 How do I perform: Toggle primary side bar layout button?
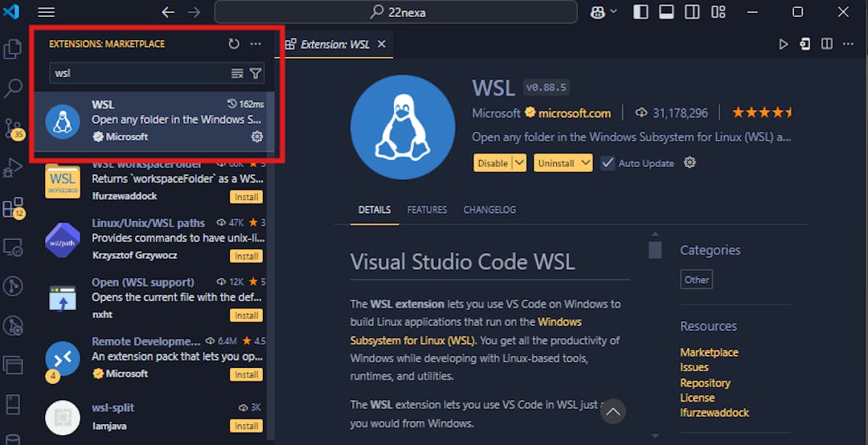pyautogui.click(x=641, y=12)
